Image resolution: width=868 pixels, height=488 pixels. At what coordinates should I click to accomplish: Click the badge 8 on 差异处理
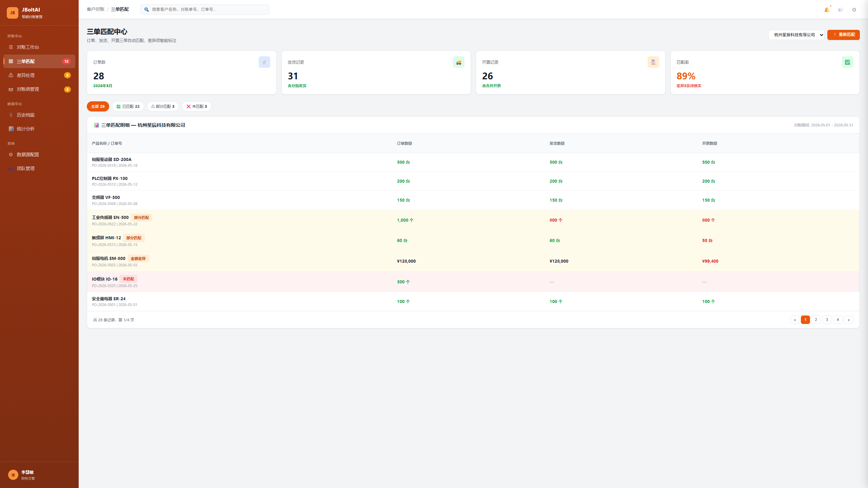(67, 75)
